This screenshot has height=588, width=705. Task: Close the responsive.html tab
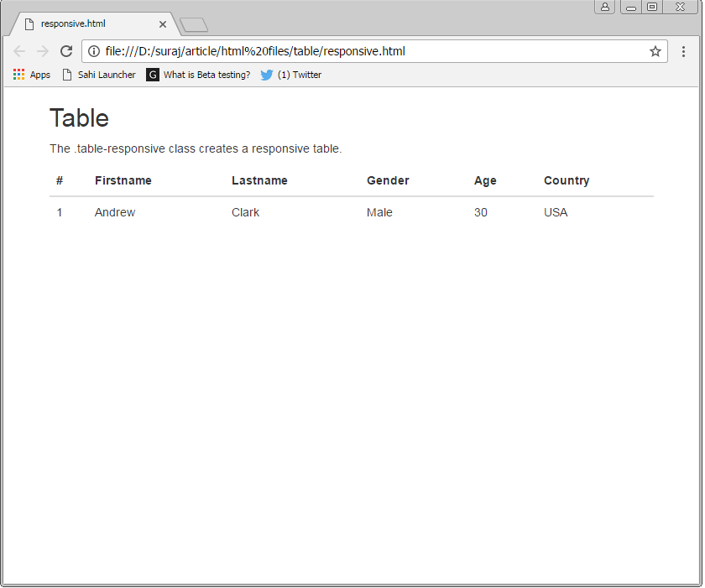(163, 24)
